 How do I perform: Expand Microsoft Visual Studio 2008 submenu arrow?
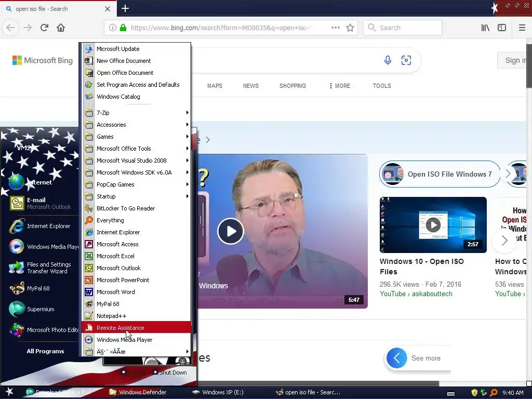pyautogui.click(x=187, y=161)
